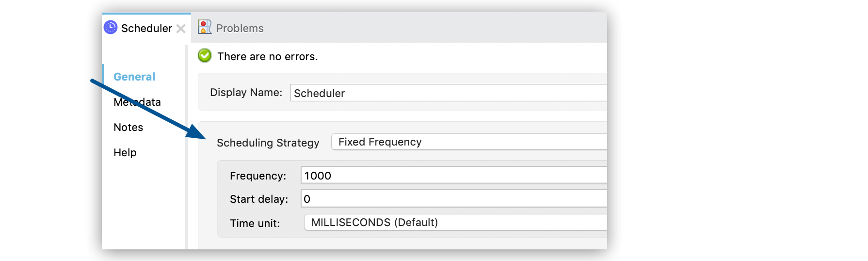This screenshot has width=868, height=261.
Task: Focus the Frequency input field
Action: click(453, 175)
